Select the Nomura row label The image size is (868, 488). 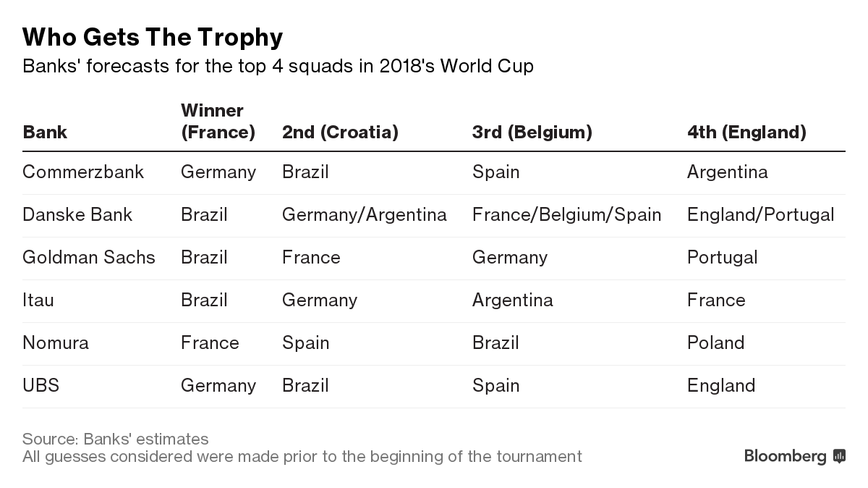pyautogui.click(x=56, y=343)
